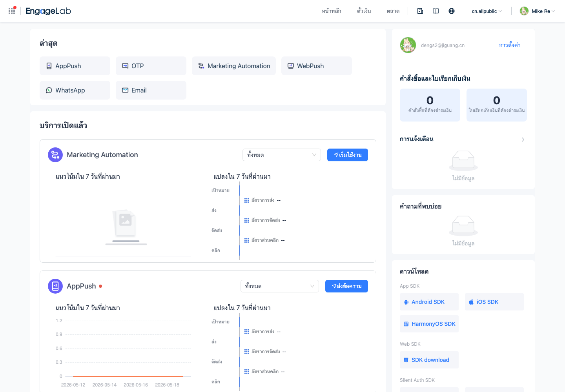Click ส่งข้อความ button for AppPush
Screen dimensions: 565x392
[347, 286]
